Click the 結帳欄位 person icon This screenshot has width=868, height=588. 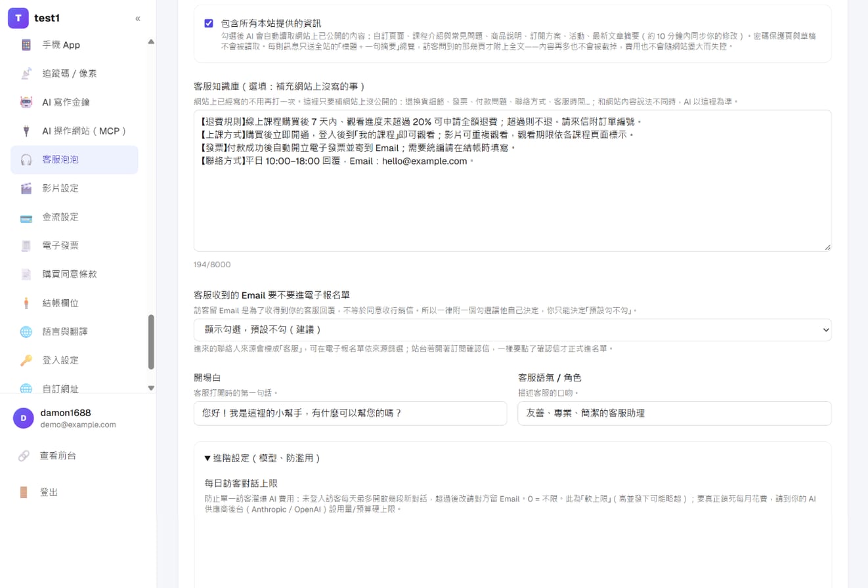(x=26, y=303)
